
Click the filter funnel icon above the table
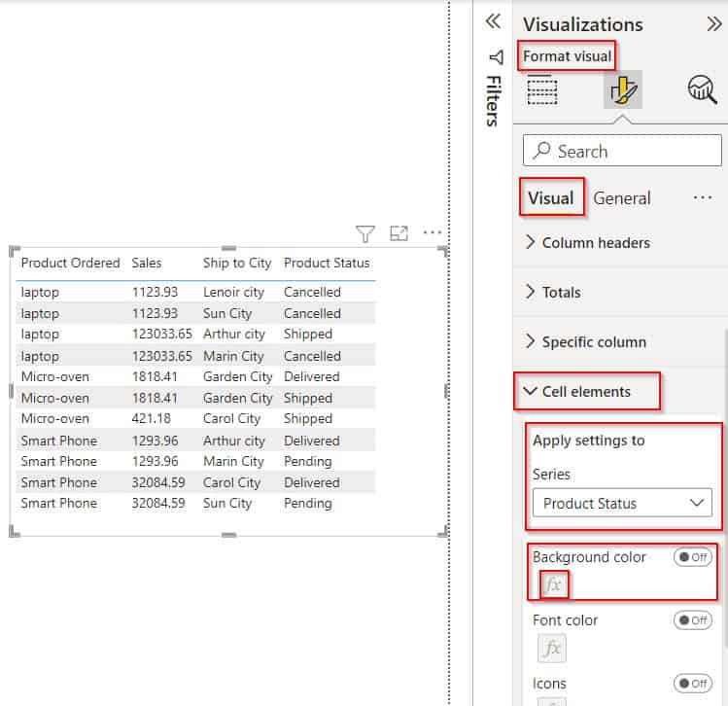click(x=364, y=233)
